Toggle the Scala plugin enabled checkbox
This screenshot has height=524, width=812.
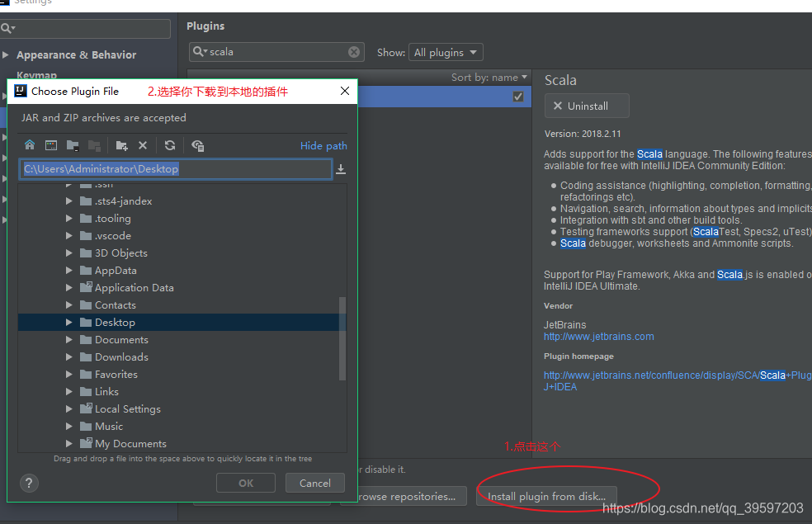518,97
